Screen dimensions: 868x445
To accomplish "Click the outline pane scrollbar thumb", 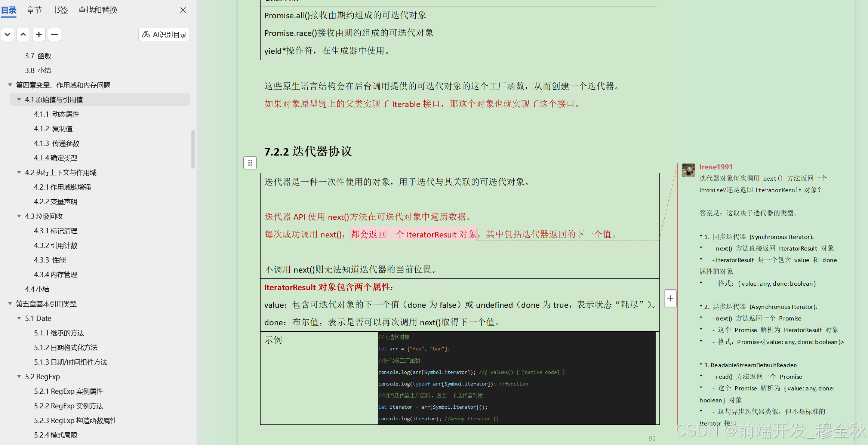I will 193,150.
